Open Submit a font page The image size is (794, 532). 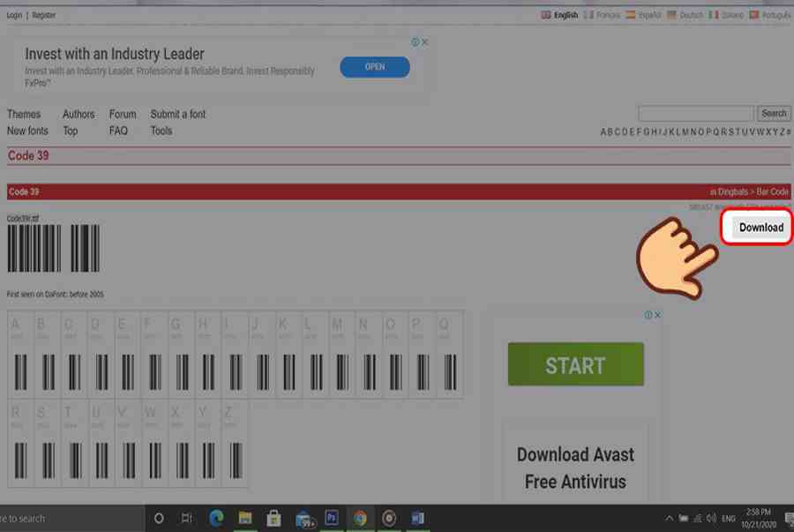pyautogui.click(x=177, y=115)
